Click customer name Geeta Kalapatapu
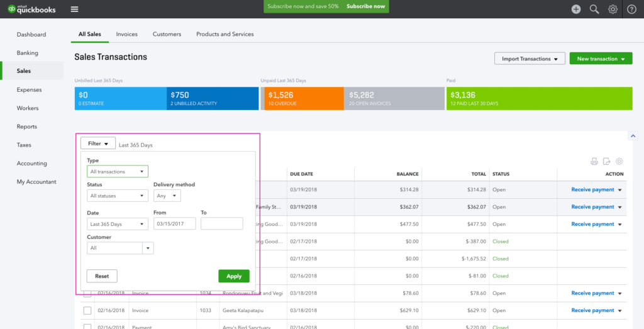This screenshot has width=644, height=329. point(244,311)
